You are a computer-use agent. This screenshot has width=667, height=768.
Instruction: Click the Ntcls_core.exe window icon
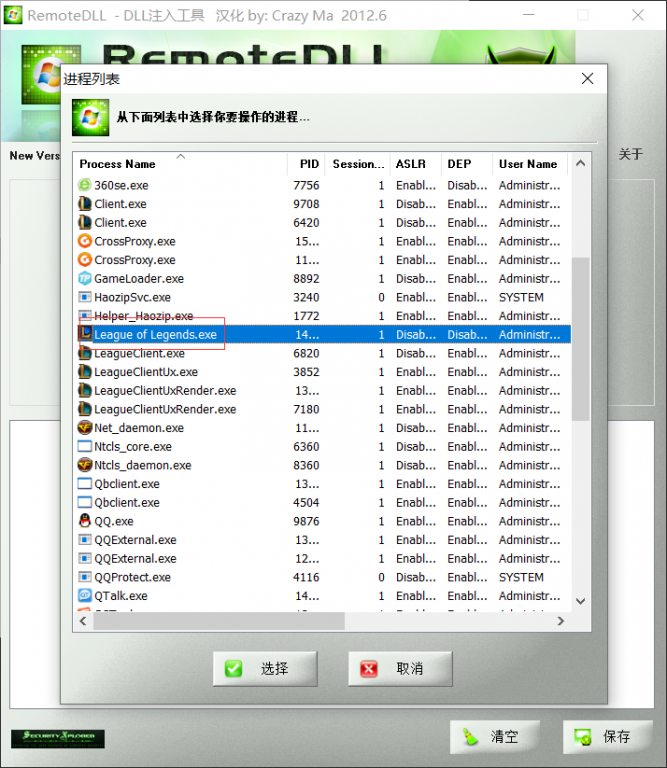(85, 446)
